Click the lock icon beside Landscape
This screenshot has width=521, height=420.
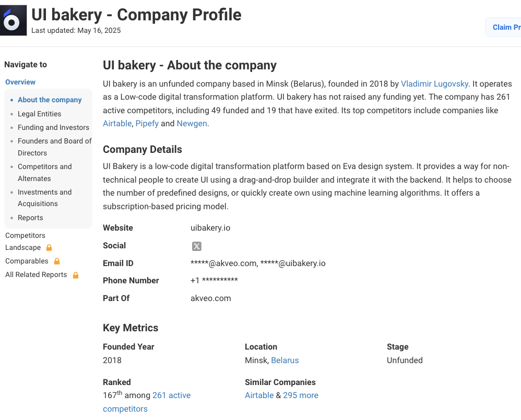(x=49, y=248)
